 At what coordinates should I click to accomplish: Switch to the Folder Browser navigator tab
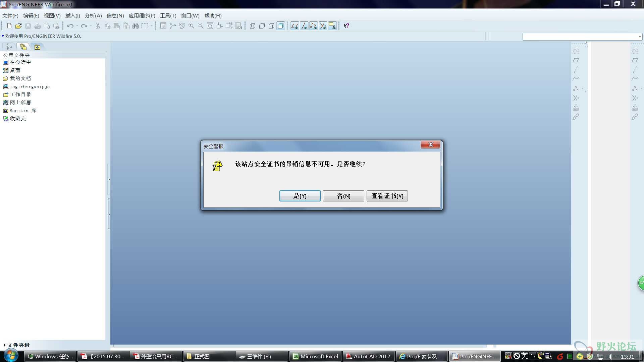click(x=23, y=47)
